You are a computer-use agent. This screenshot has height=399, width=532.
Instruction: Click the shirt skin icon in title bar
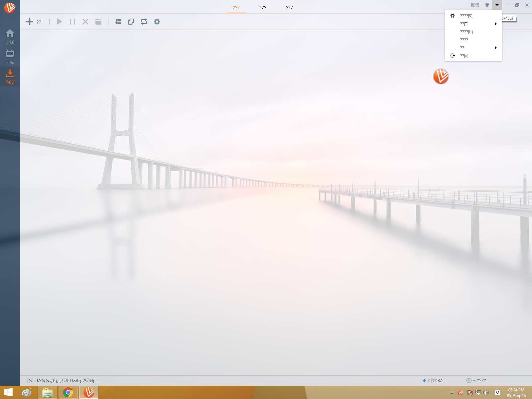[487, 5]
